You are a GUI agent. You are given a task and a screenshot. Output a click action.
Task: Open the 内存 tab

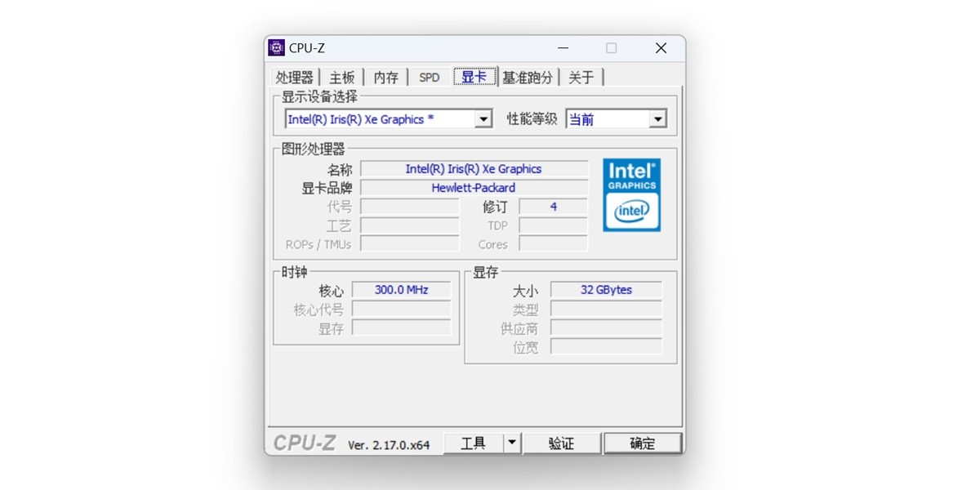(385, 77)
